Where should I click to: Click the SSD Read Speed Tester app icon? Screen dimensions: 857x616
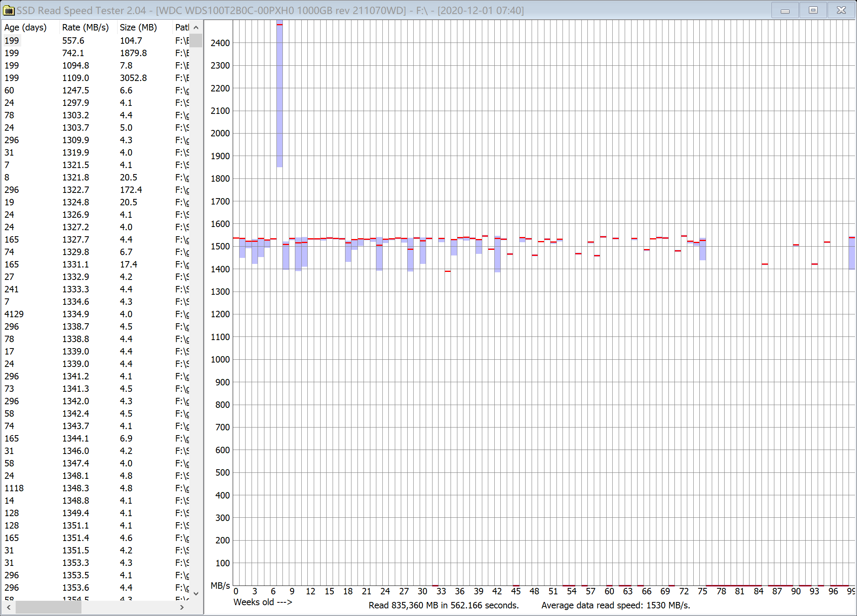[8, 10]
